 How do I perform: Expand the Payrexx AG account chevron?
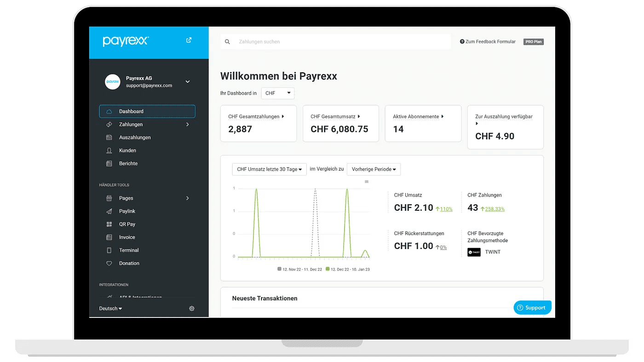point(188,82)
